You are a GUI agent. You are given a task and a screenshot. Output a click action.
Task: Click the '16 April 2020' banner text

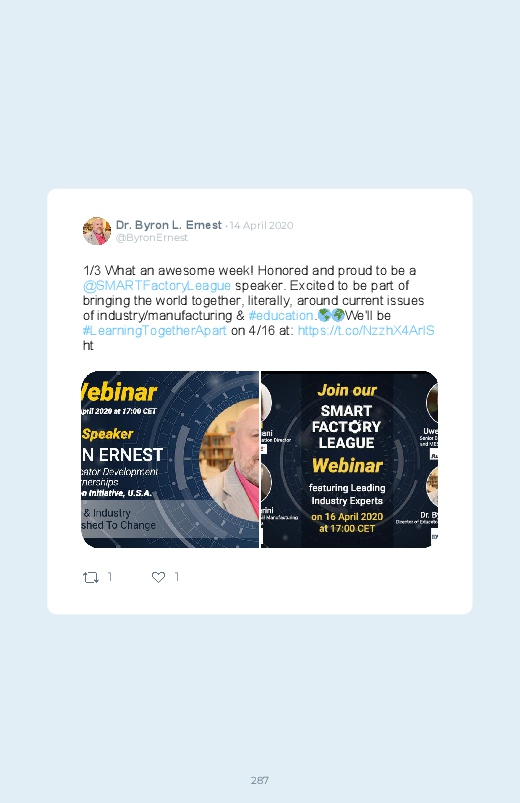(x=347, y=517)
